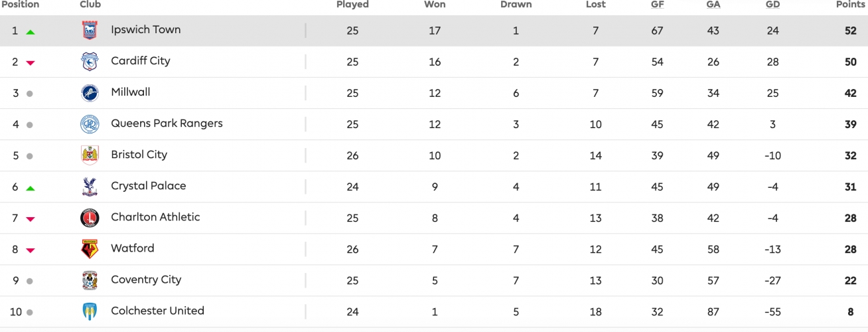Open the Coventry City club name
868x332 pixels.
pos(146,280)
